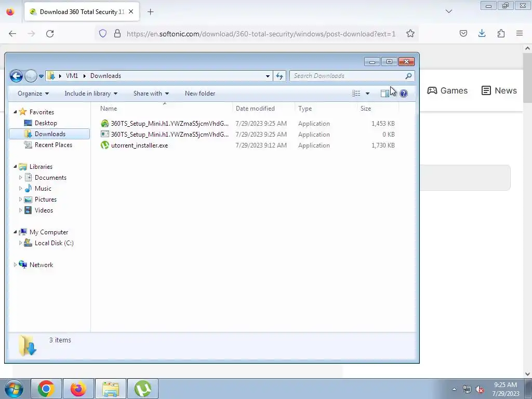Click the Firefox tracking protection shield icon
532x399 pixels.
103,34
